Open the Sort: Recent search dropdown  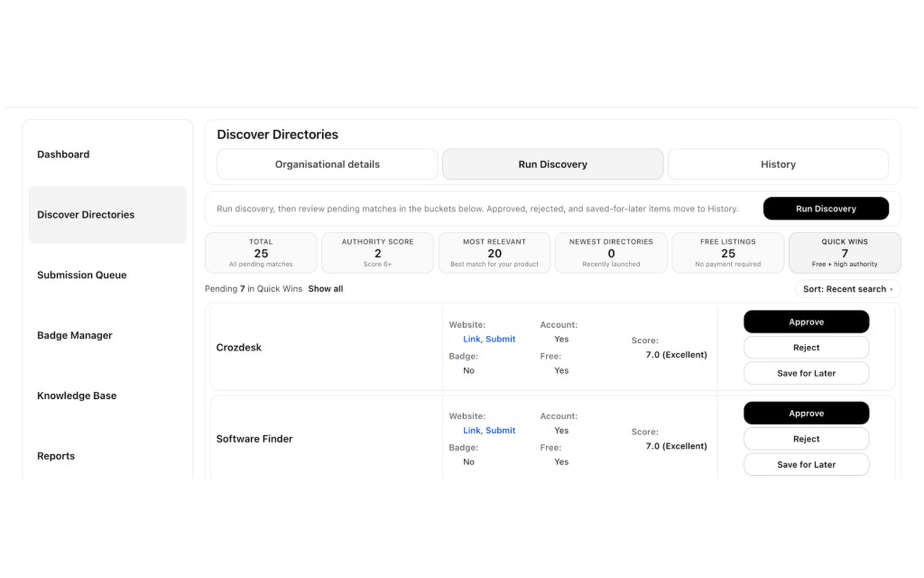pyautogui.click(x=848, y=289)
